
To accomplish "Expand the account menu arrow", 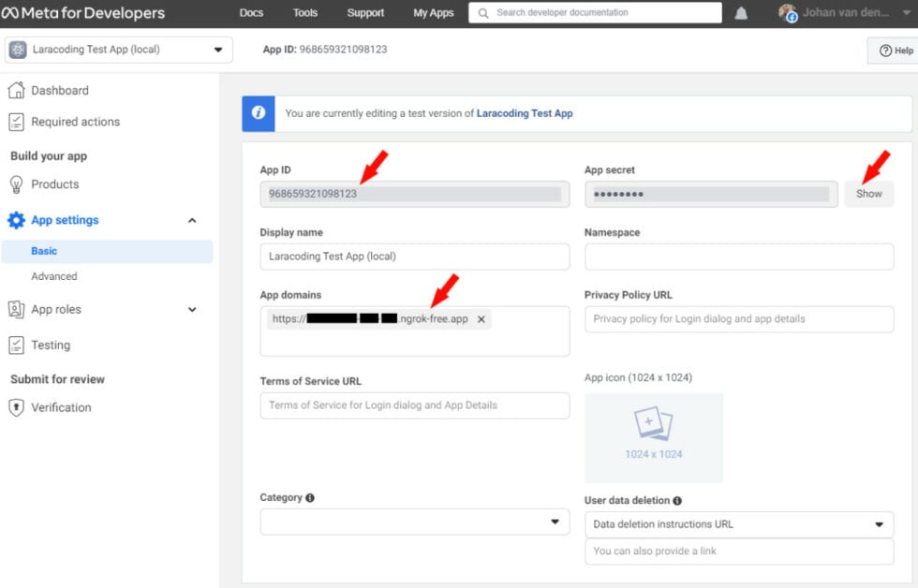I will pyautogui.click(x=907, y=13).
